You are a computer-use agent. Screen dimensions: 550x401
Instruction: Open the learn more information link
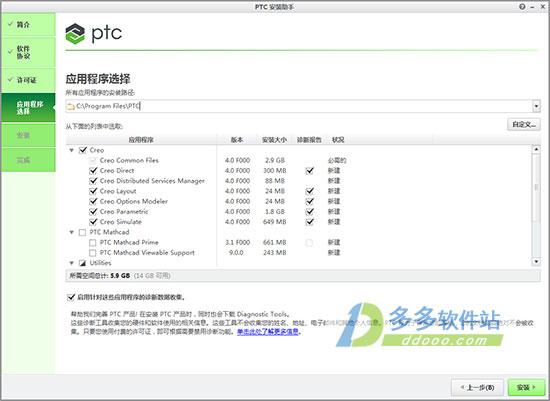tap(268, 332)
